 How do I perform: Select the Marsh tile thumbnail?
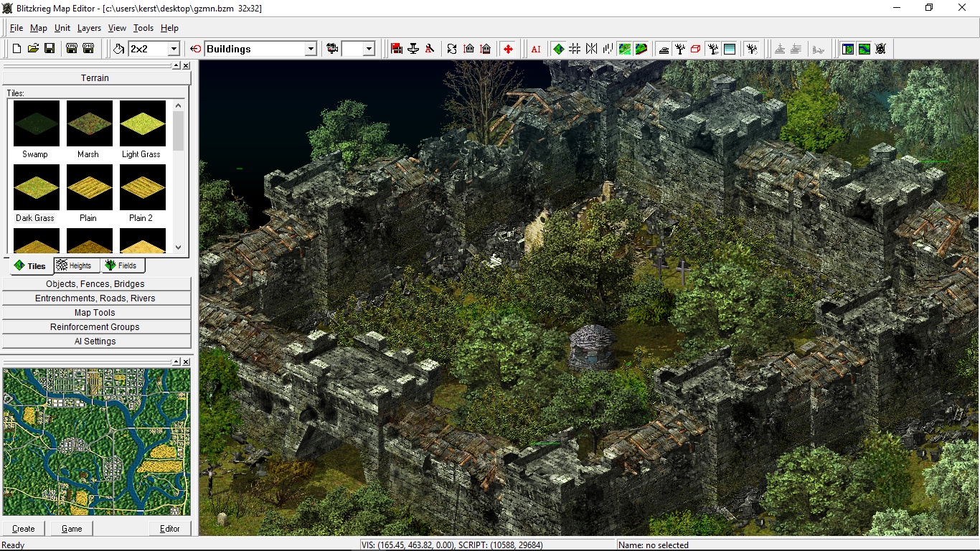tap(89, 123)
